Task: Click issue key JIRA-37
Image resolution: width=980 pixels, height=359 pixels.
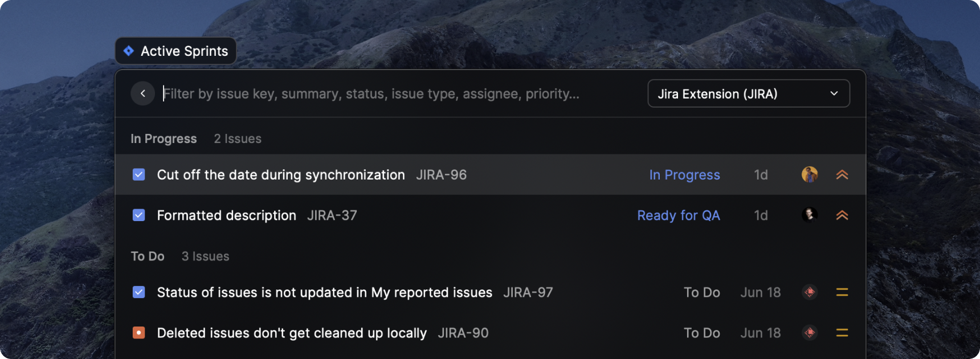Action: point(332,215)
